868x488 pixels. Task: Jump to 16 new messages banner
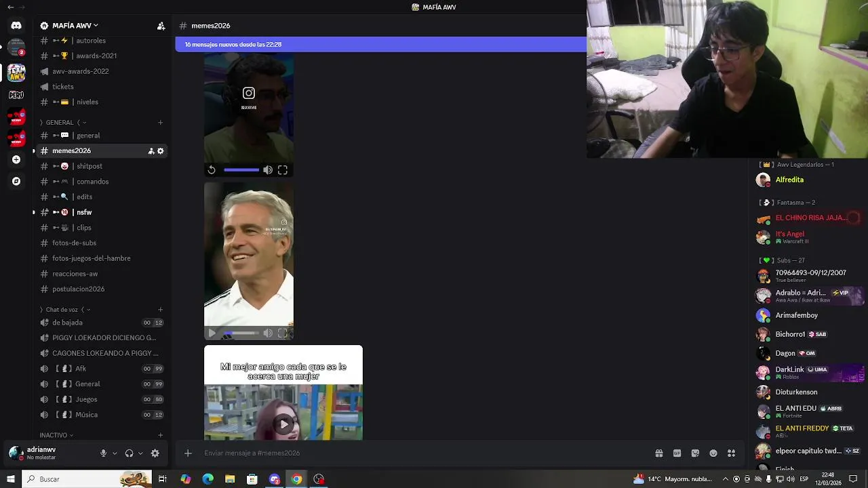pos(380,45)
